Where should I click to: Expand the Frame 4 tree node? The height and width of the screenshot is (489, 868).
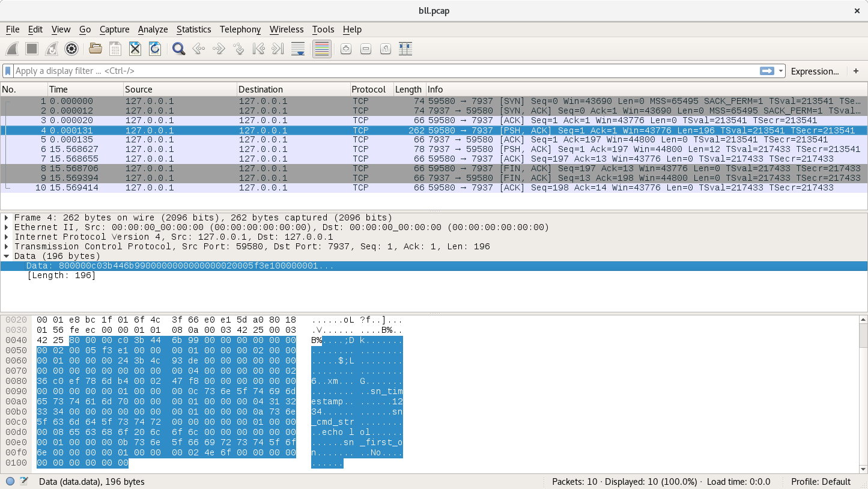[x=7, y=217]
